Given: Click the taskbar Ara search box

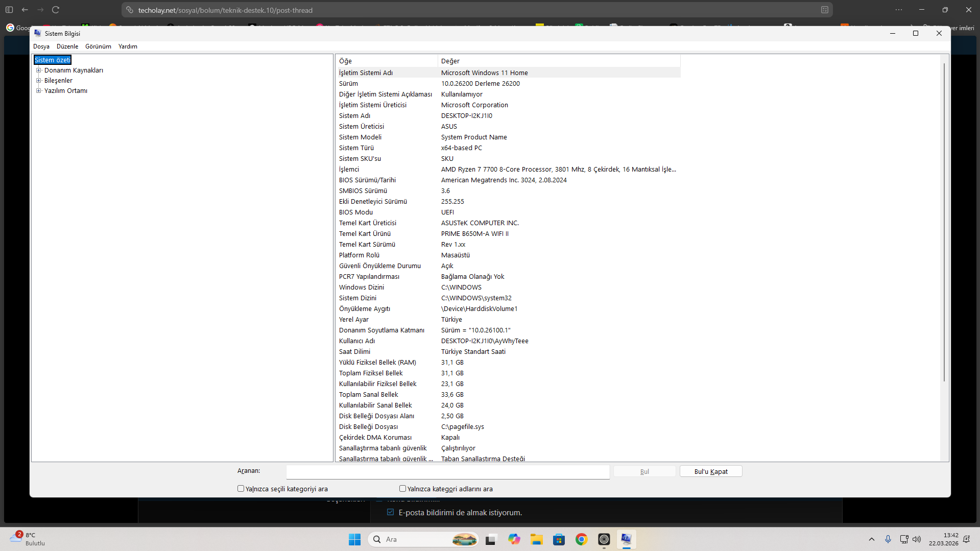Looking at the screenshot, I should pos(423,539).
